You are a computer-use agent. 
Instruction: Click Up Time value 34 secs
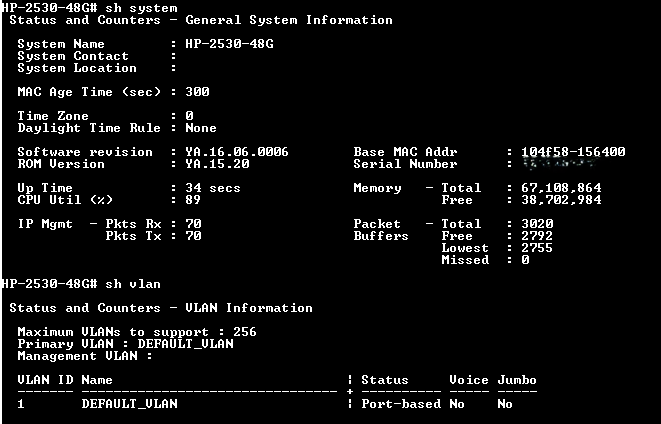(213, 188)
